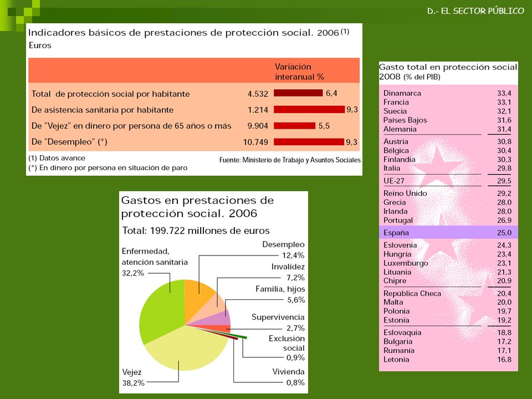Screen dimensions: 532x399
Task: Click the Vivienda 0,8% label
Action: click(288, 377)
